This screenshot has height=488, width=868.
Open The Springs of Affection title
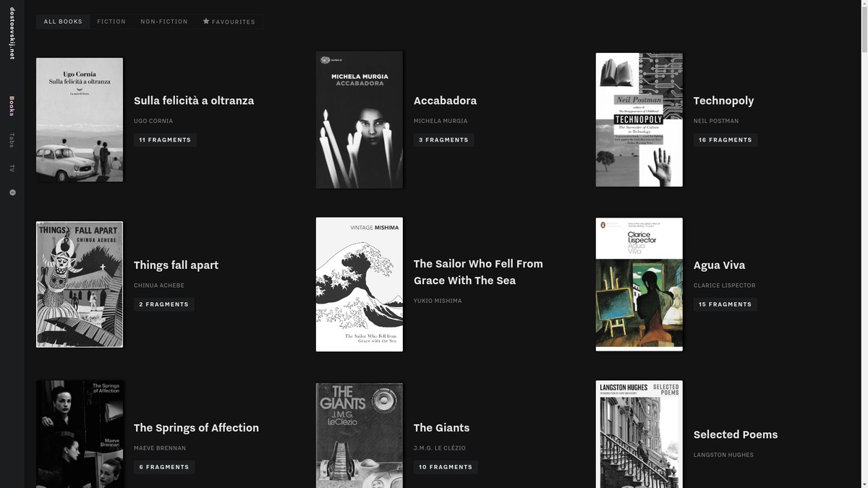click(x=196, y=427)
